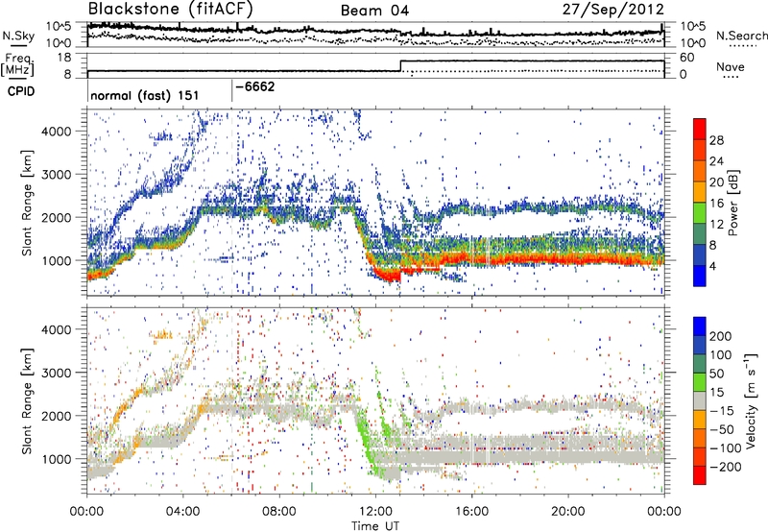Click the '-200' velocity colorbar tick

point(725,467)
